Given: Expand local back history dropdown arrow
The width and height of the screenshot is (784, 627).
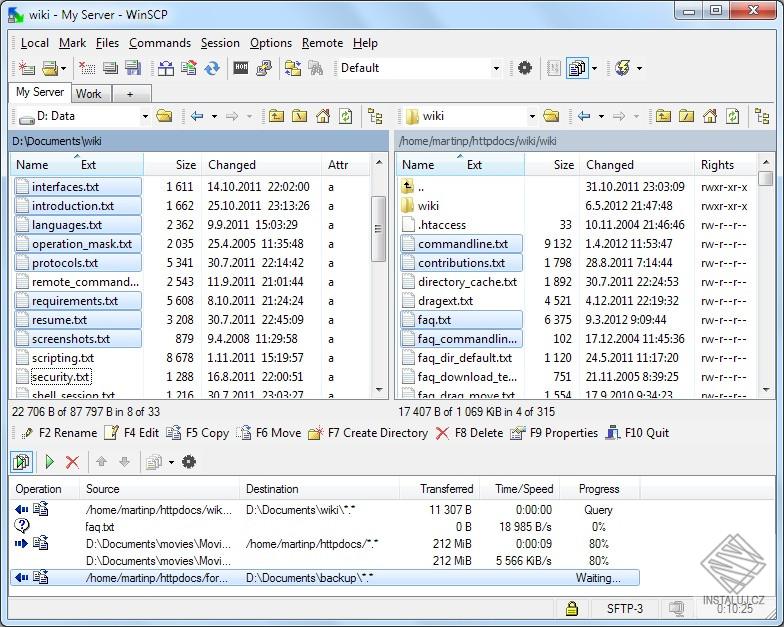Looking at the screenshot, I should tap(214, 116).
